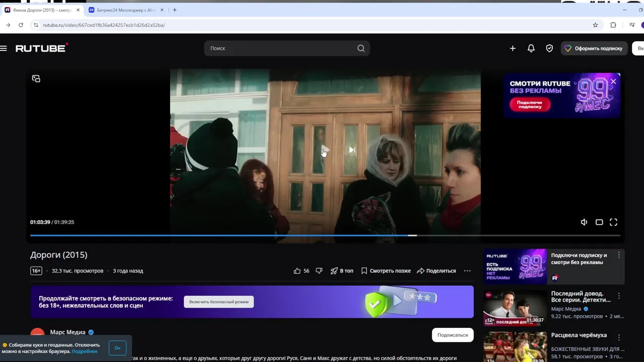Screen dimensions: 644x362
Task: Like the video with thumbs up
Action: click(297, 271)
